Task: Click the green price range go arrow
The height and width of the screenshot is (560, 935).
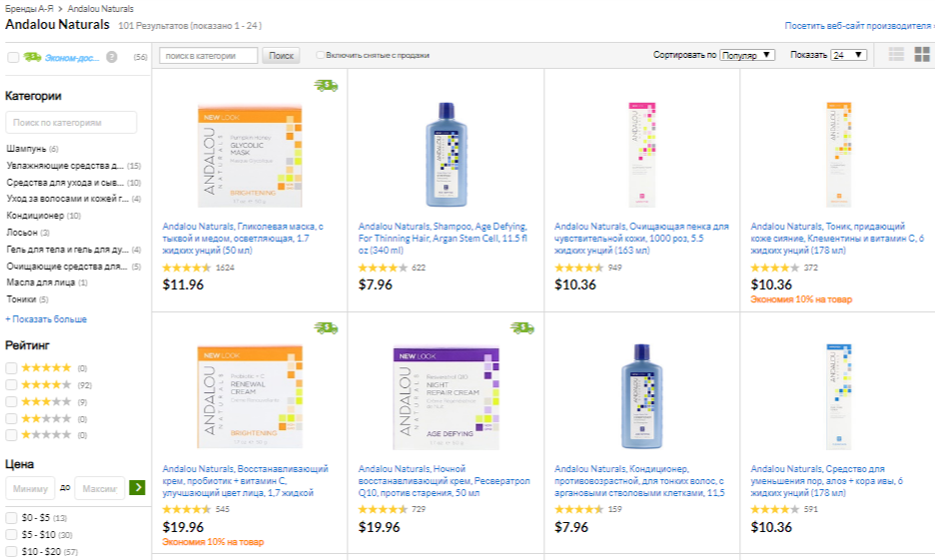Action: 137,488
